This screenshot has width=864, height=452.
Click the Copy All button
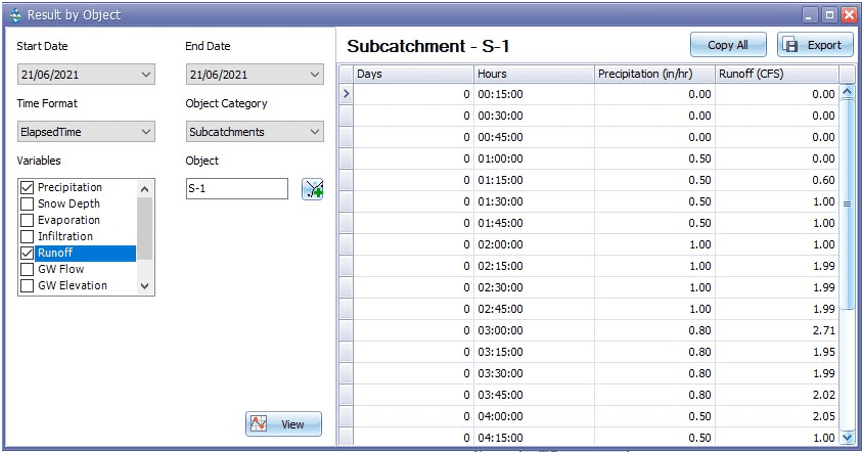[728, 45]
